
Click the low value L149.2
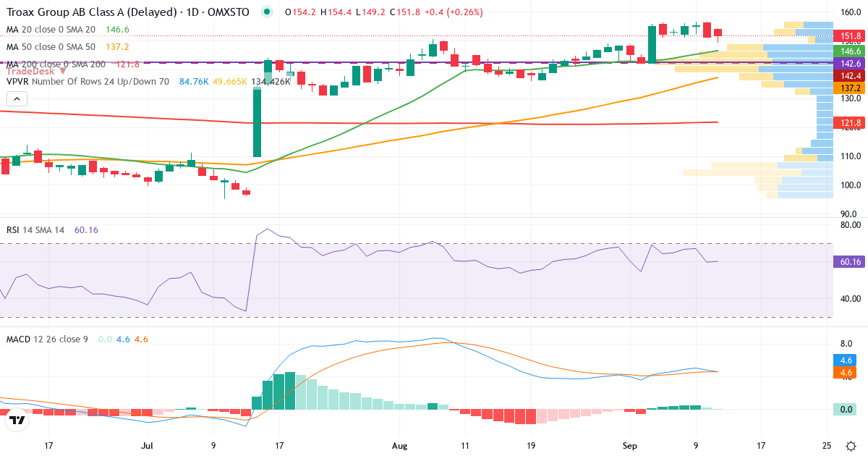click(370, 12)
